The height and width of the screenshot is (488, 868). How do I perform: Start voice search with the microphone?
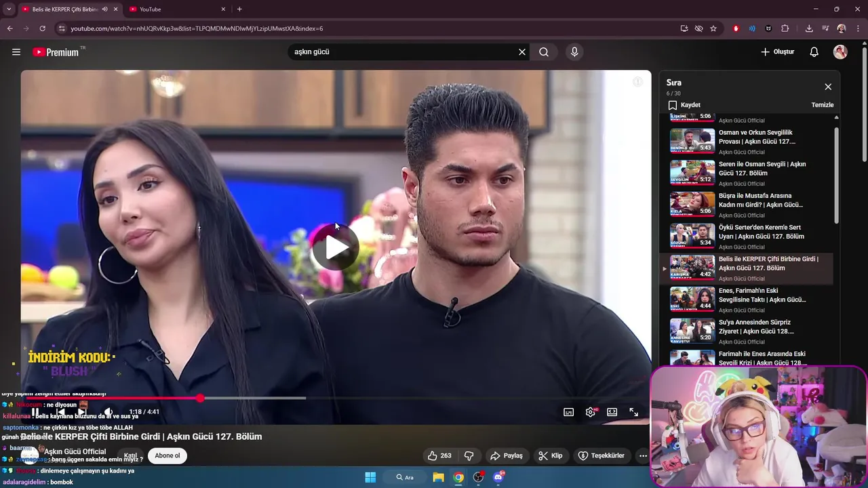tap(574, 52)
